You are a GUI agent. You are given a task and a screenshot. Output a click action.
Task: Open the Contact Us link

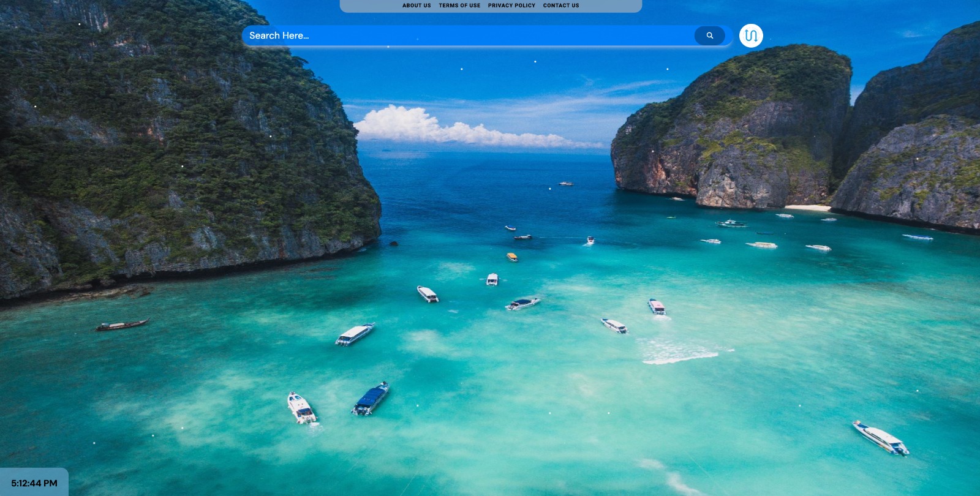click(x=561, y=6)
